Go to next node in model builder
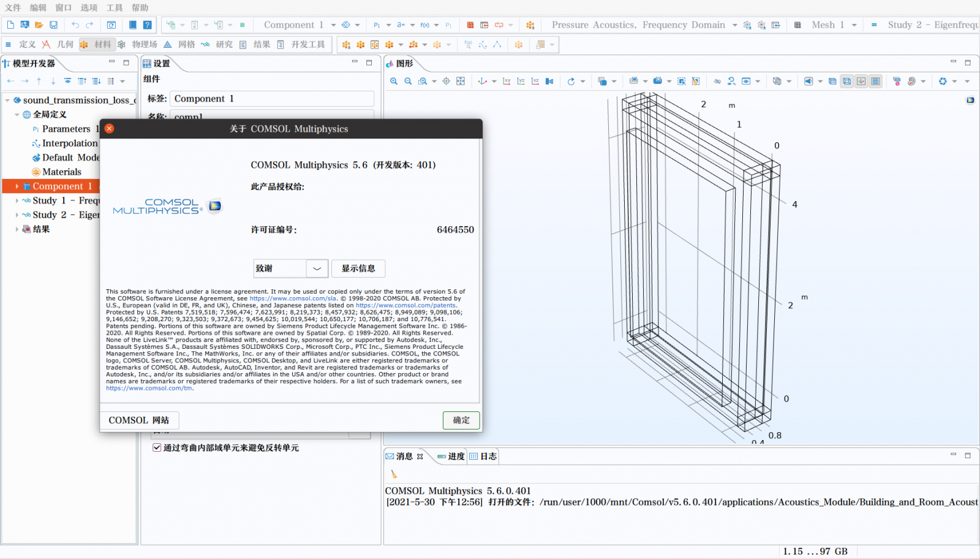980x559 pixels. tap(25, 81)
